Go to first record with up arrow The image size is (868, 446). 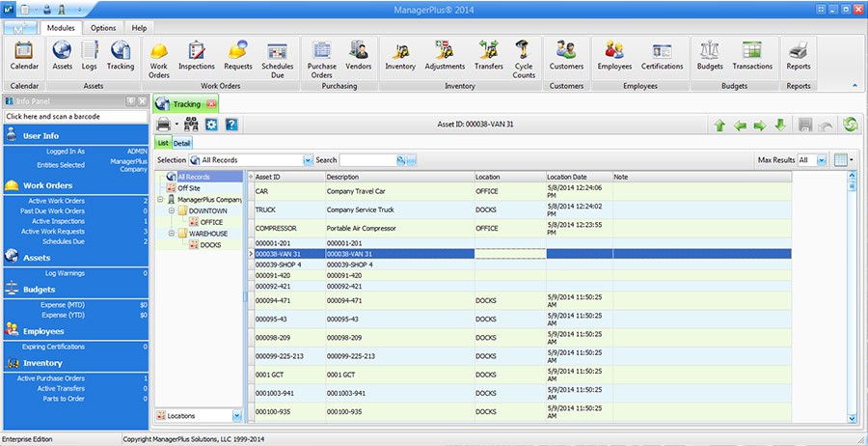(719, 125)
